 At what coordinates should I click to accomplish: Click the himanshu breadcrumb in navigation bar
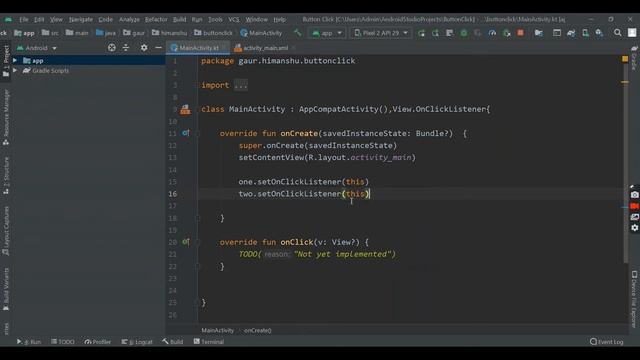tap(170, 33)
